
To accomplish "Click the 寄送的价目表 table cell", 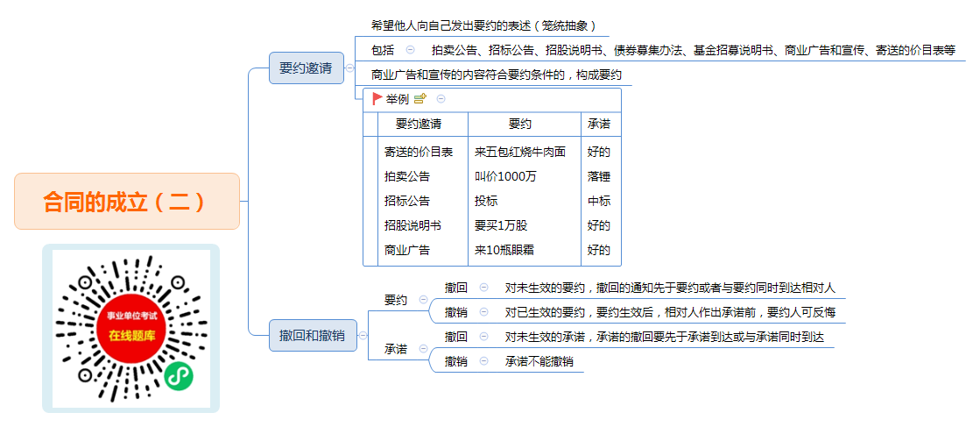I will (419, 152).
